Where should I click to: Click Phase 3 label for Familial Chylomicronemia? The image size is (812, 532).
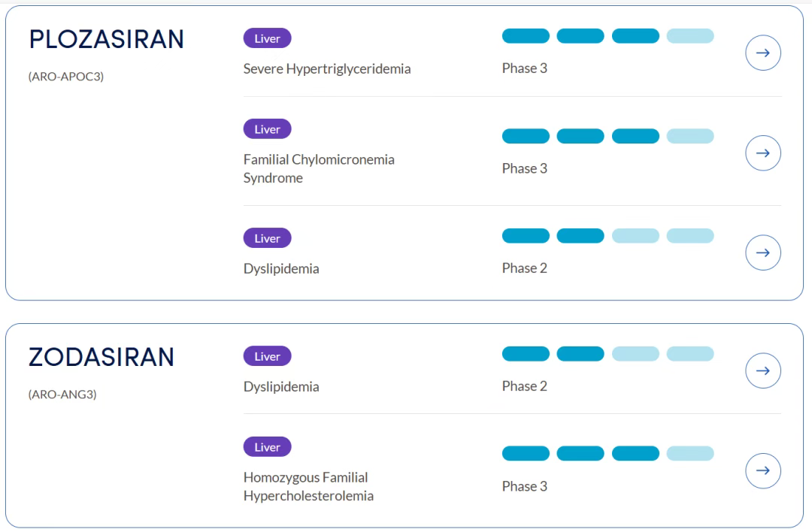pos(525,168)
